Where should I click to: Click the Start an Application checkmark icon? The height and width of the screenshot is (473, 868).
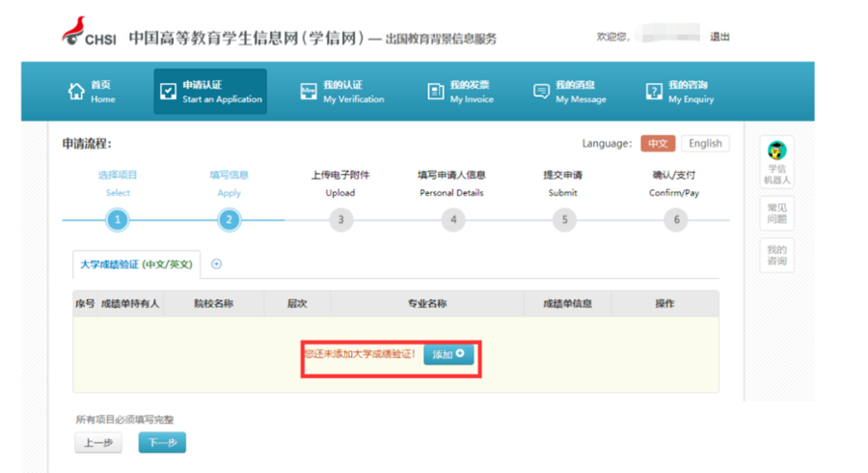click(x=168, y=92)
